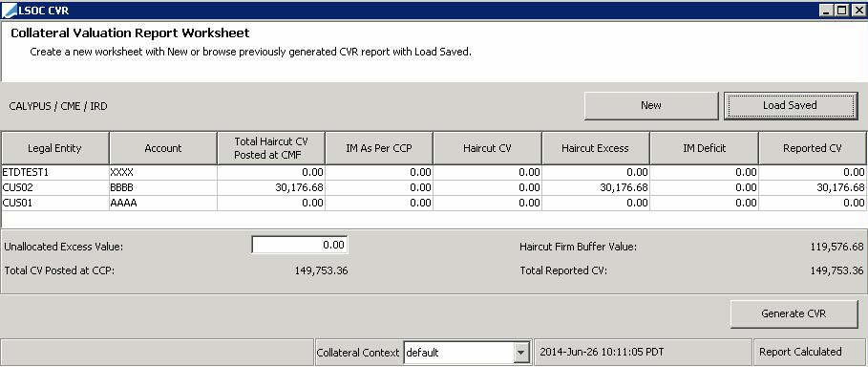Screen dimensions: 868x367
Task: Select the Collateral Context default combo box
Action: [466, 352]
